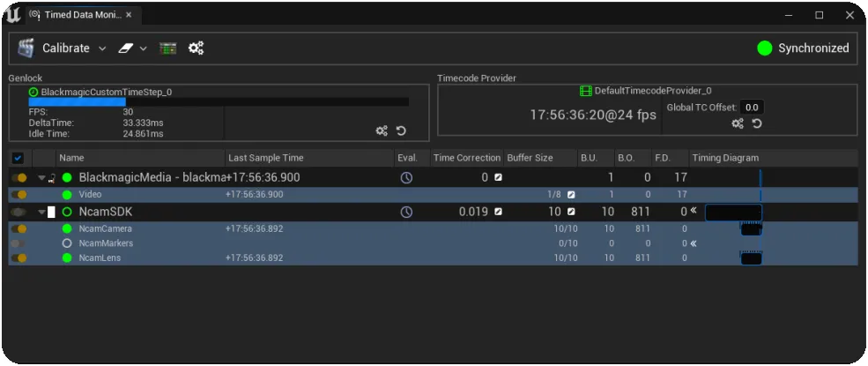Screen dimensions: 868x366
Task: Collapse the NcamSDK tree row
Action: tap(41, 212)
